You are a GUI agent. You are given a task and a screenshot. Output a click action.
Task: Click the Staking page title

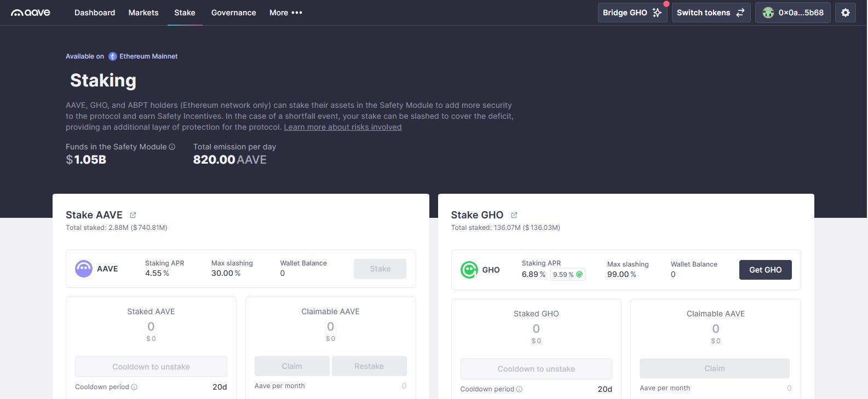103,80
